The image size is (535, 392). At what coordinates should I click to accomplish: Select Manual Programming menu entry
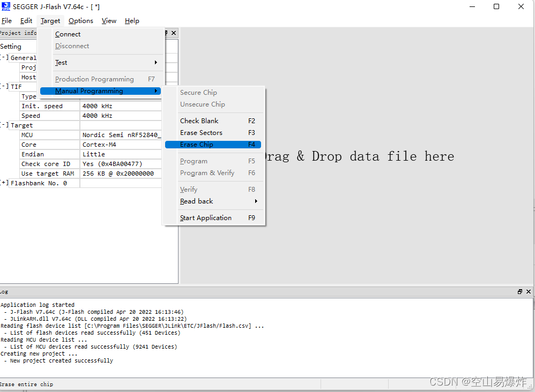point(101,91)
